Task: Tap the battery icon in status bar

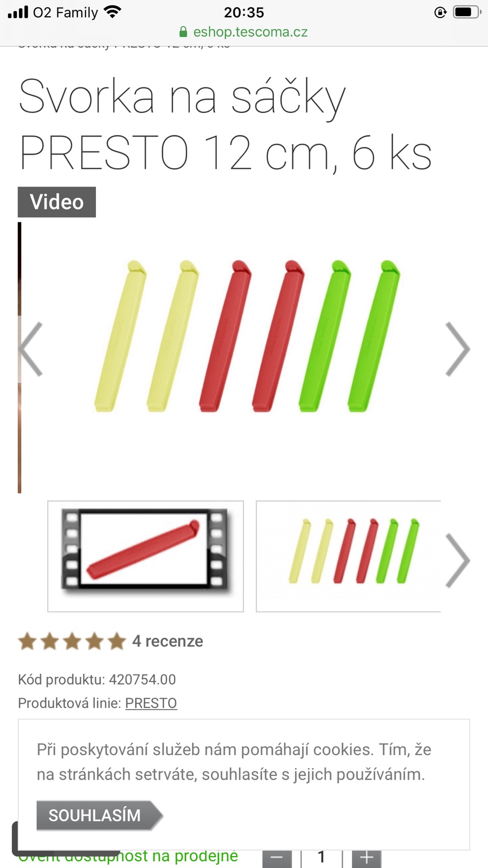Action: 467,12
